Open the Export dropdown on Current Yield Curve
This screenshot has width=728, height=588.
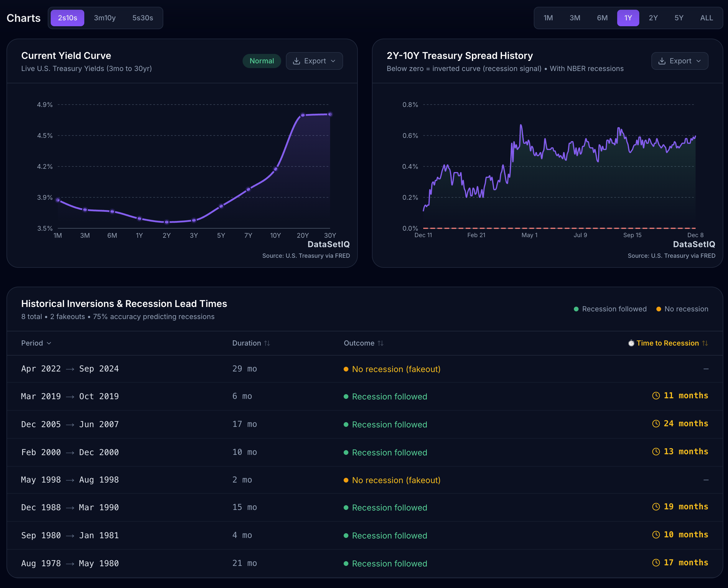[334, 61]
